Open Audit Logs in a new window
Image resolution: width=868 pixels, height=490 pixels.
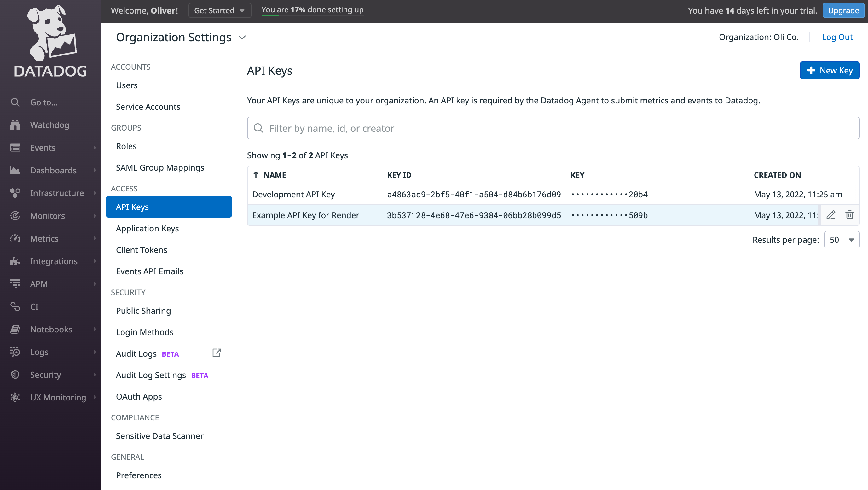(217, 353)
